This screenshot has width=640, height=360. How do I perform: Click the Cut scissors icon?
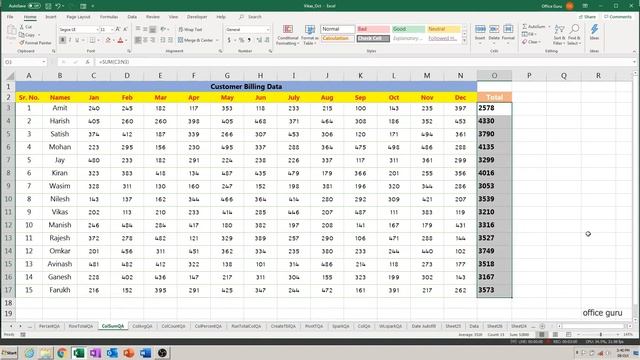[x=22, y=27]
